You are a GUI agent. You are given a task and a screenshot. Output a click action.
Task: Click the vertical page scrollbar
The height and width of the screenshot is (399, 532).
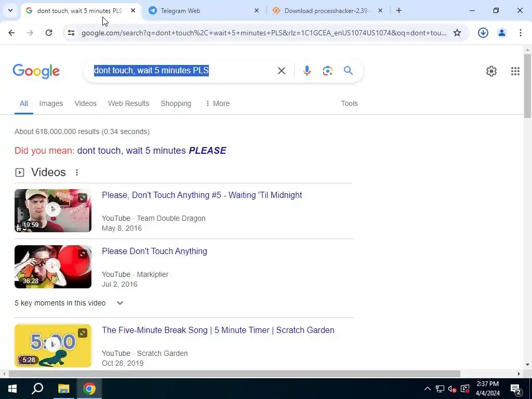click(528, 86)
